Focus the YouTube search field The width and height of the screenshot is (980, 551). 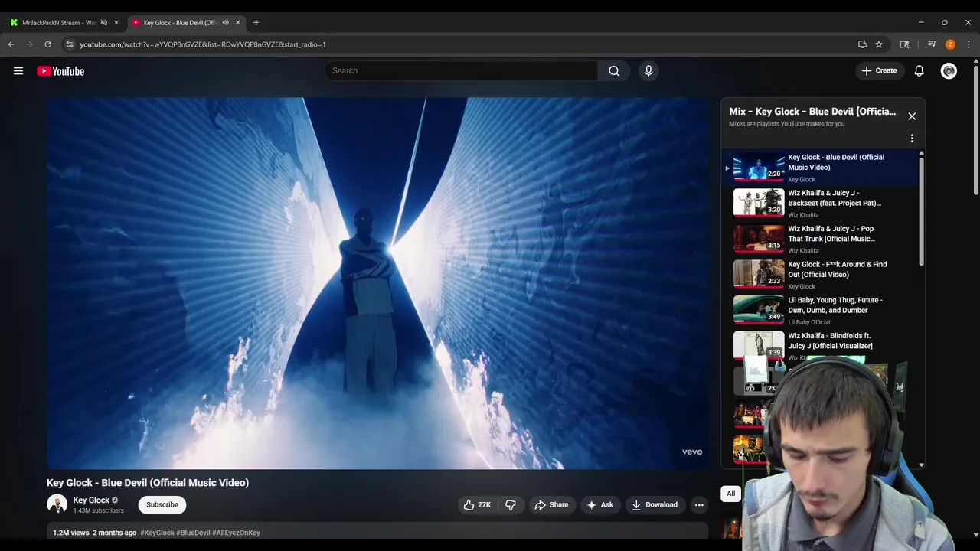[461, 70]
